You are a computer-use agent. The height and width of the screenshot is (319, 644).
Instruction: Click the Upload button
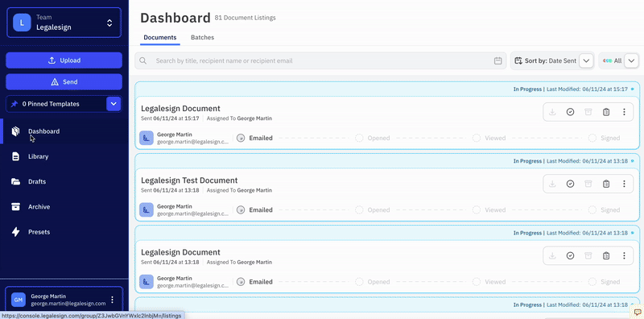click(64, 60)
